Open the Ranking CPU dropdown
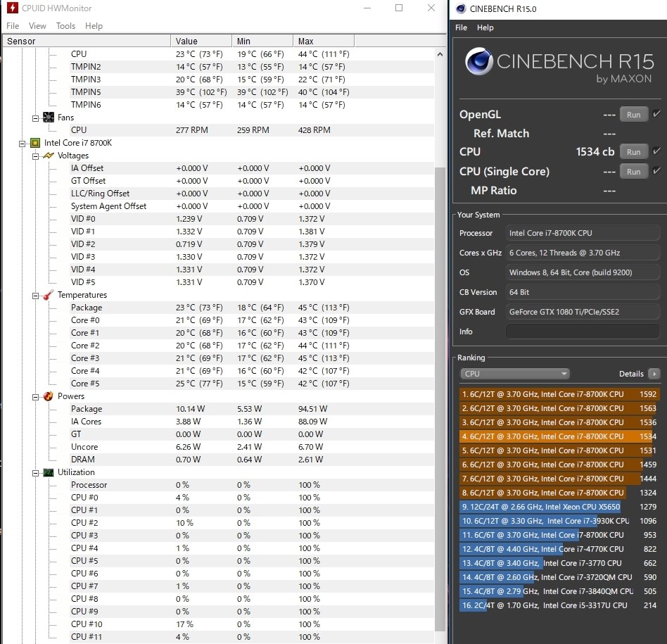The image size is (667, 644). tap(515, 374)
